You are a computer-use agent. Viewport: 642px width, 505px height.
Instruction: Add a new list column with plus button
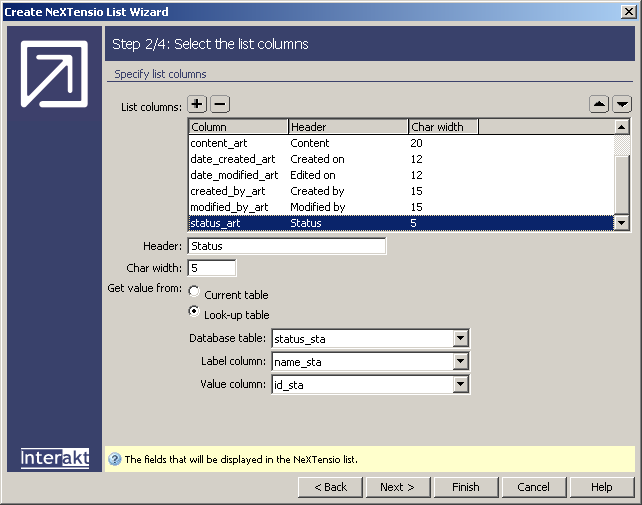[197, 104]
